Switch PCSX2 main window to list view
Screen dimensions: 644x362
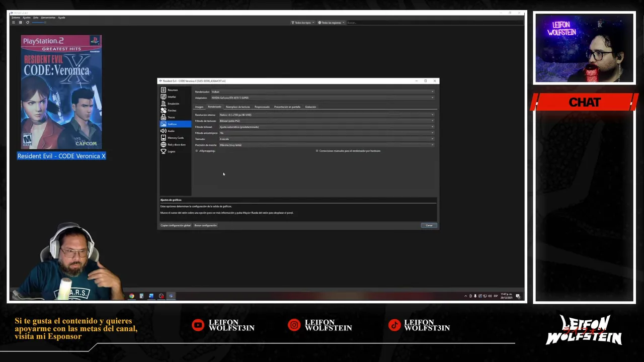pyautogui.click(x=14, y=23)
